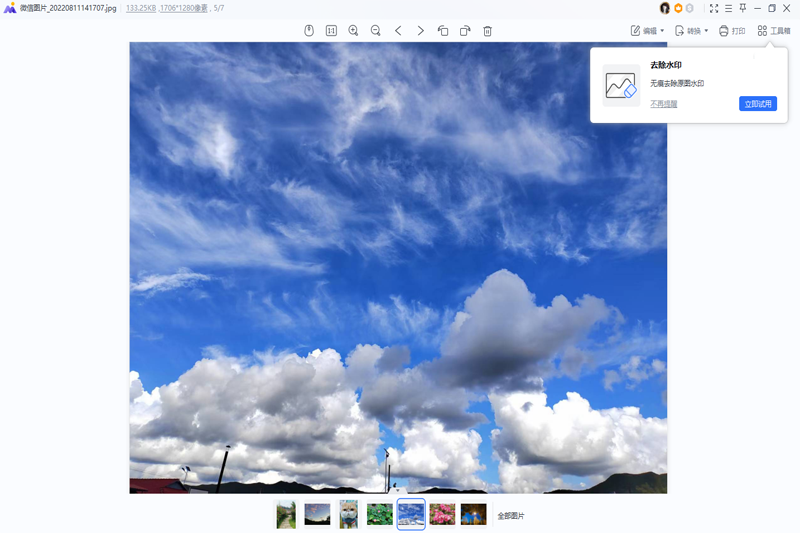
Task: Open the 打印 print option
Action: [732, 31]
